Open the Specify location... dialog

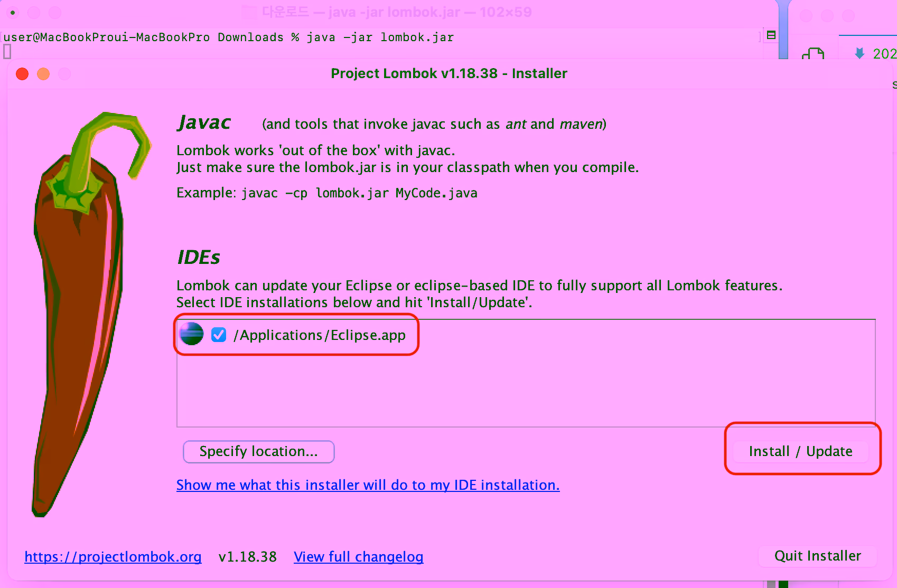pos(258,452)
